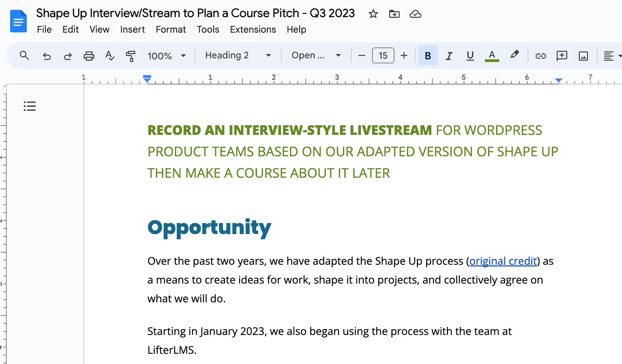Redo the last action
Viewport: 622px width, 364px height.
pos(68,56)
